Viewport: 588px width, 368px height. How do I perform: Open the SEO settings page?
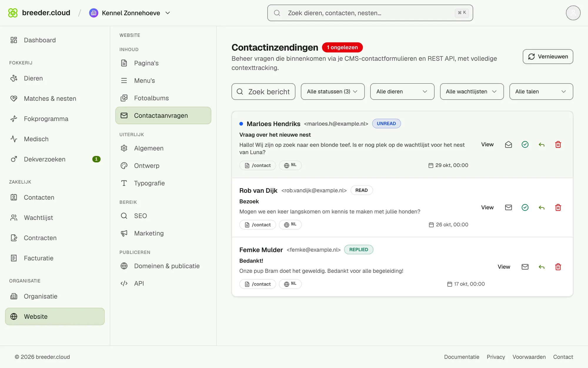(163, 216)
